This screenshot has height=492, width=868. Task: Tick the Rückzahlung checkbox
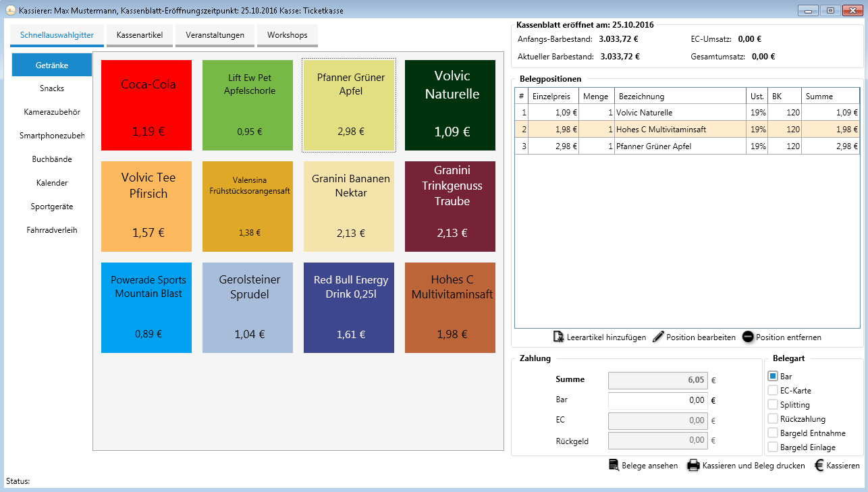click(x=773, y=418)
